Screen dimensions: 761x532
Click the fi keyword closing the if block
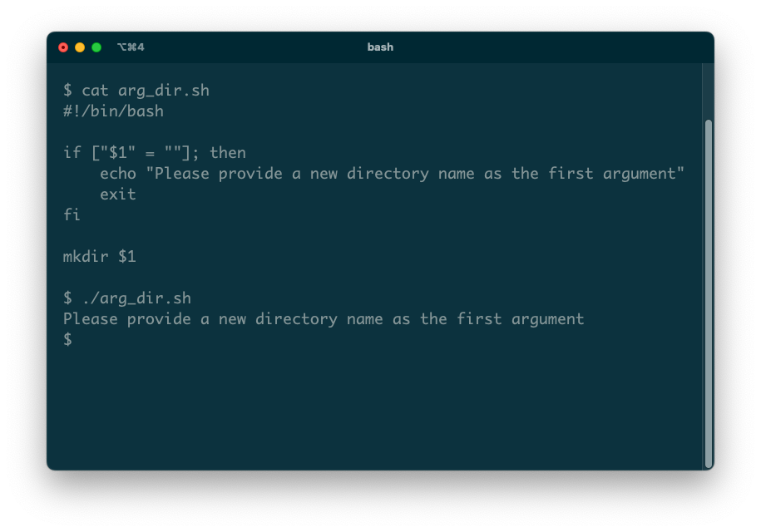[71, 214]
